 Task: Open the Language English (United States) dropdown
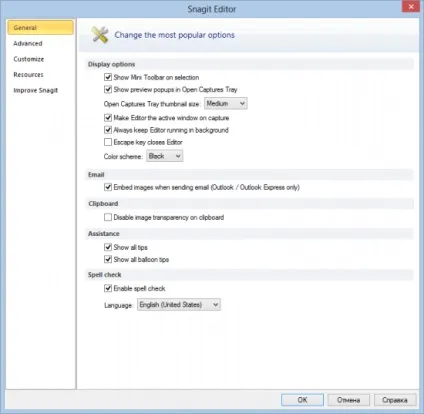[179, 305]
